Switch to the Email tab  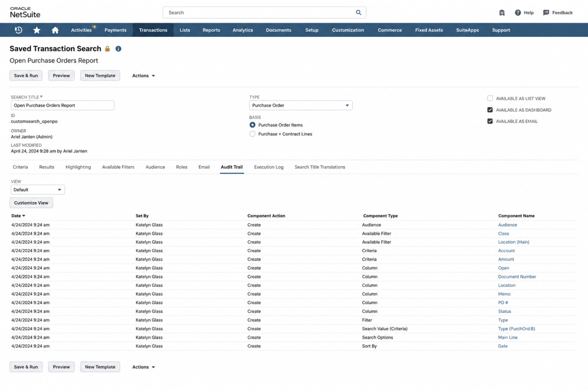[204, 167]
